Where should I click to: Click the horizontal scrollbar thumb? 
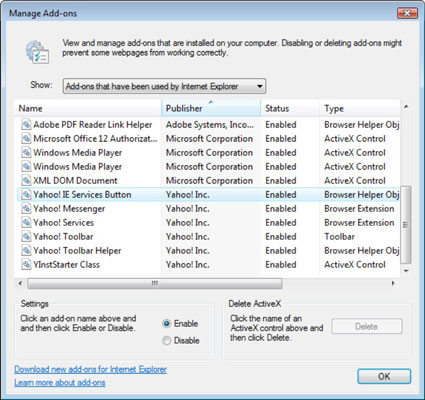(x=155, y=283)
